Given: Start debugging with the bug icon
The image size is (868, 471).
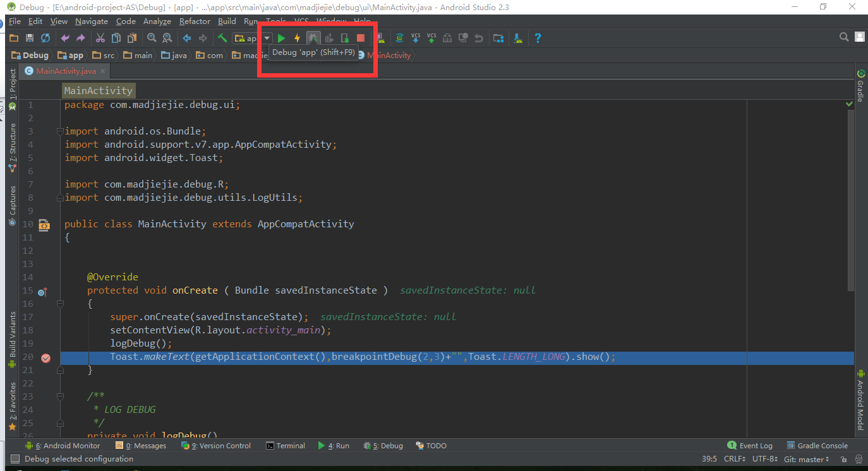Looking at the screenshot, I should (313, 38).
